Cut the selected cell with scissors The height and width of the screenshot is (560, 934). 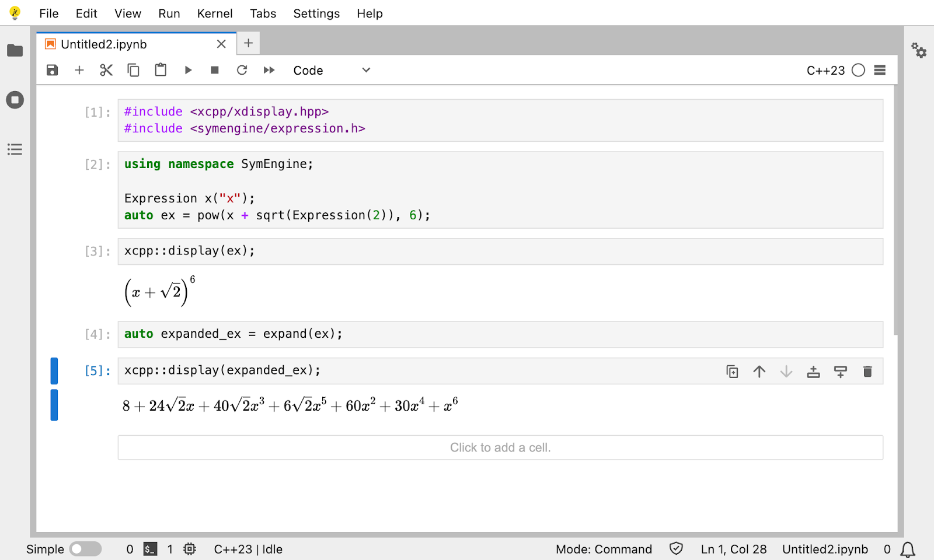pyautogui.click(x=106, y=70)
